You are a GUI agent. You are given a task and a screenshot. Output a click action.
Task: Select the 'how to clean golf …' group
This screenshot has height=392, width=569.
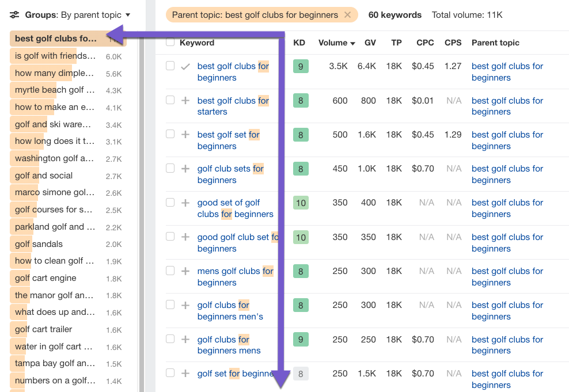pos(68,261)
